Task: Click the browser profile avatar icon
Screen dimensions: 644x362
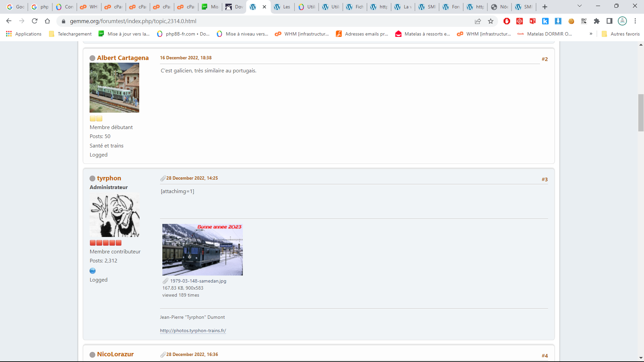Action: tap(622, 21)
